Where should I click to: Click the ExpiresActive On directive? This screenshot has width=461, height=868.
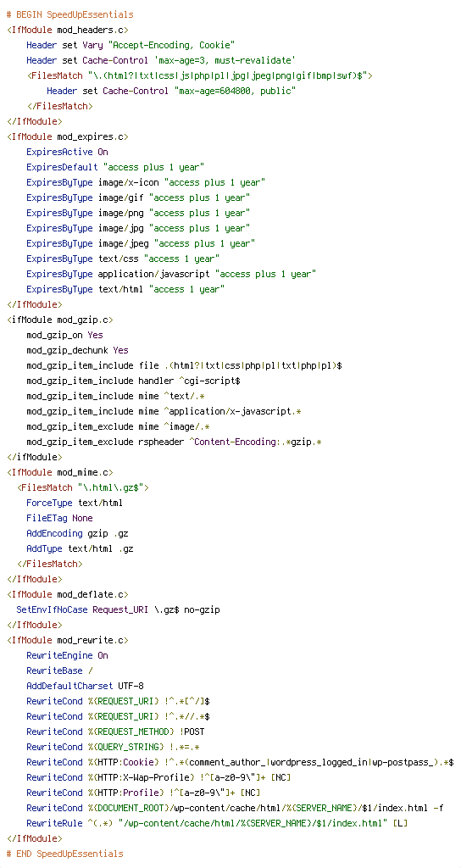coord(68,152)
